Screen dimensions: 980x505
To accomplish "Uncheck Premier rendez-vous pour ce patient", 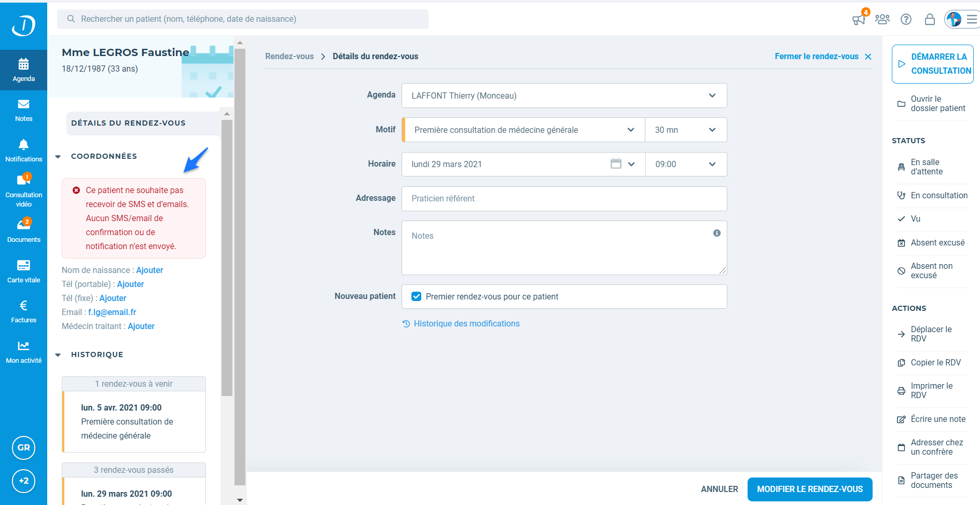I will [417, 296].
